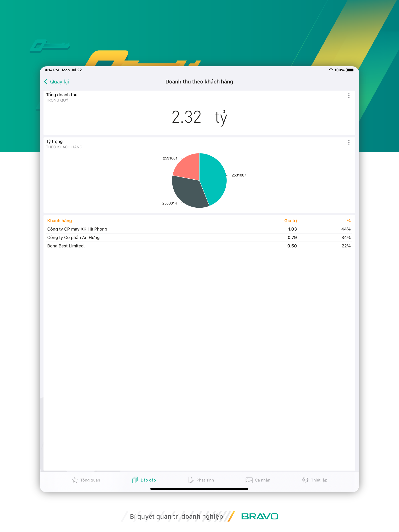The height and width of the screenshot is (532, 399).
Task: Tap the 22% percentage cell
Action: tap(346, 246)
